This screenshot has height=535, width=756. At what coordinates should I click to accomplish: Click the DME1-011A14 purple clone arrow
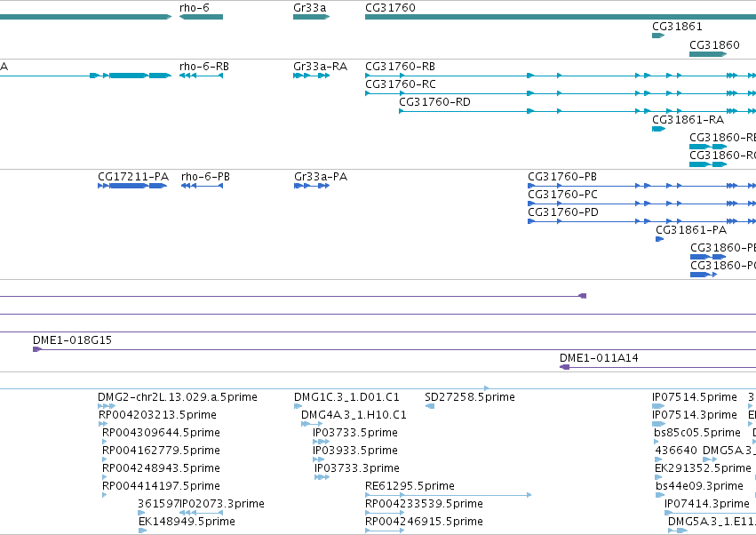pyautogui.click(x=565, y=368)
